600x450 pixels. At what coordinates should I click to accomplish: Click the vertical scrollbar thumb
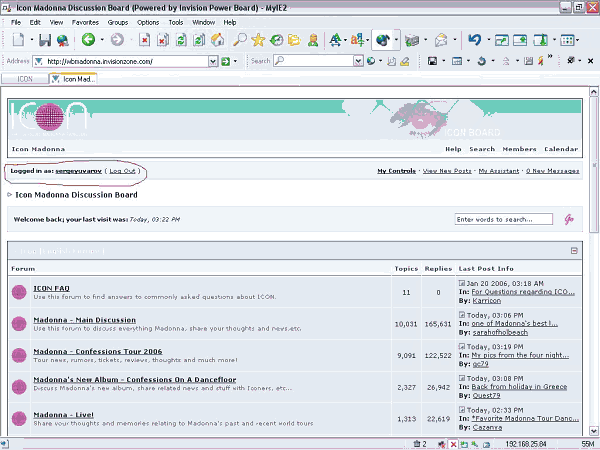point(593,165)
